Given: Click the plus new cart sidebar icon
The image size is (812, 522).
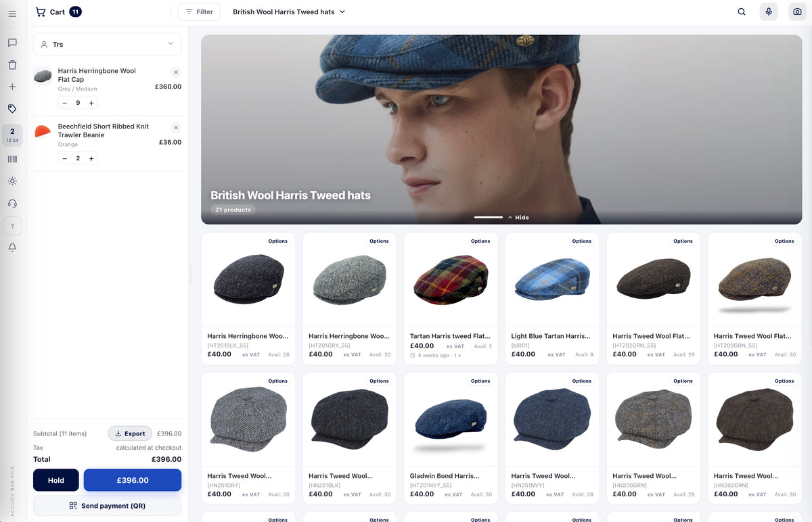Looking at the screenshot, I should tap(12, 87).
